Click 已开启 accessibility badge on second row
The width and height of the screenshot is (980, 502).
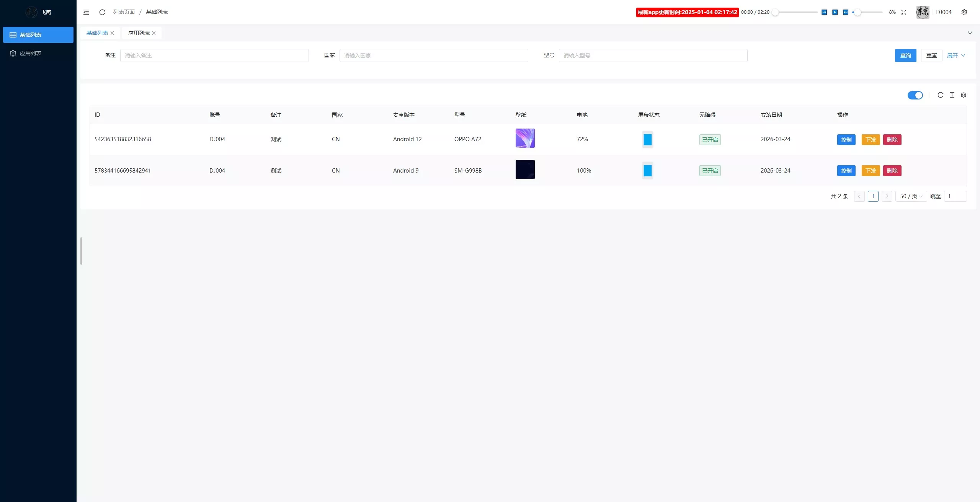tap(710, 171)
